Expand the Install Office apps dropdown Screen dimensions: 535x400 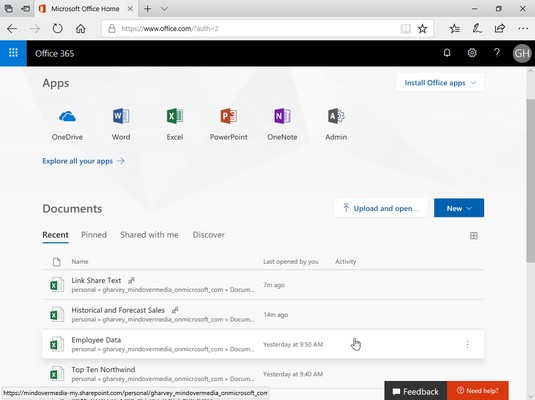(440, 83)
